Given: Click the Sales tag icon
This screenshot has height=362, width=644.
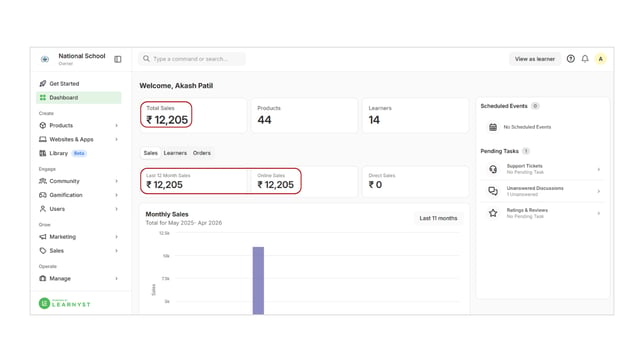Looking at the screenshot, I should [x=43, y=251].
